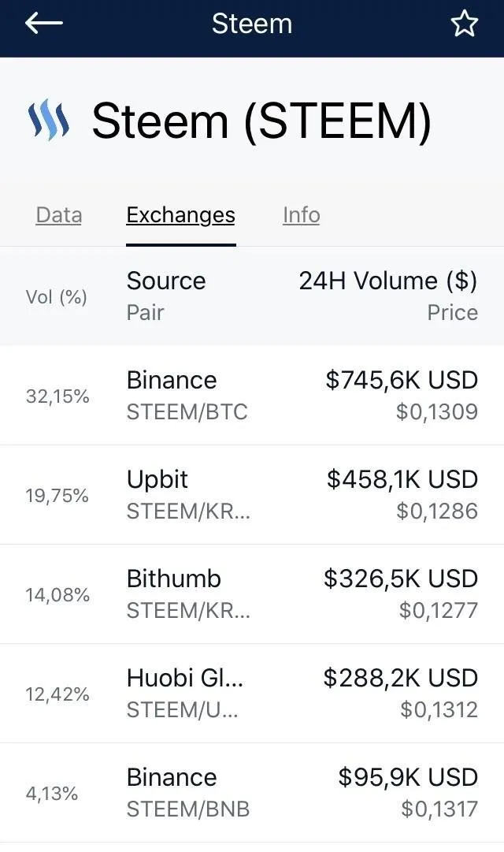Screen dimensions: 504x852
Task: Select the Exchanges tab
Action: click(181, 215)
